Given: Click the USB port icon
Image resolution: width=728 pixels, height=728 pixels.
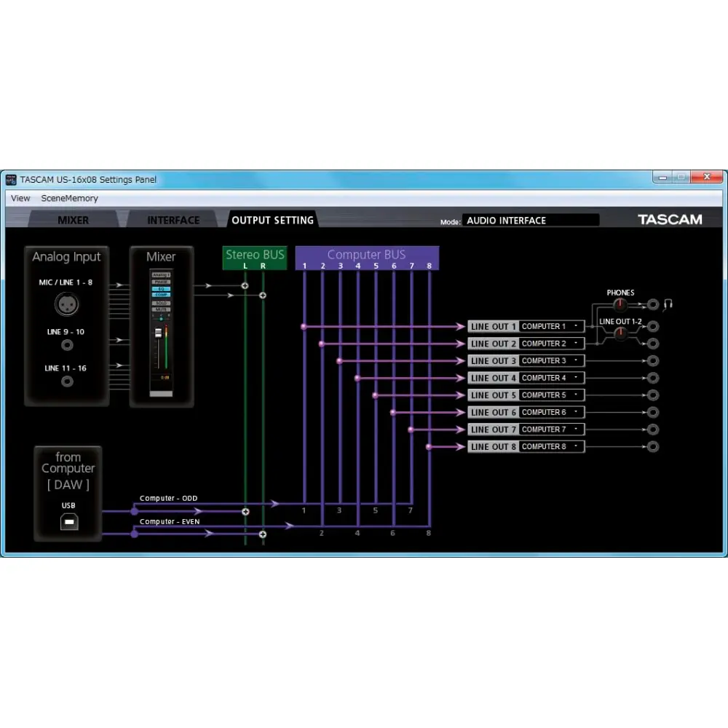Looking at the screenshot, I should point(69,522).
